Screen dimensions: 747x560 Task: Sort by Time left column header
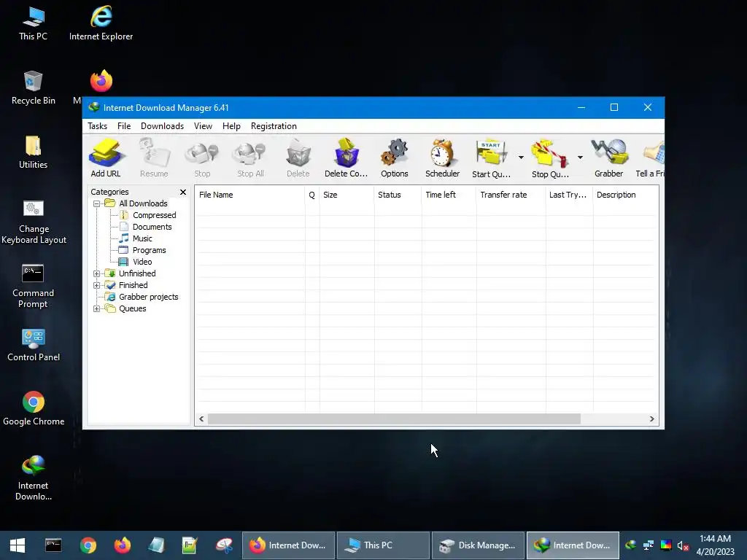(x=449, y=195)
